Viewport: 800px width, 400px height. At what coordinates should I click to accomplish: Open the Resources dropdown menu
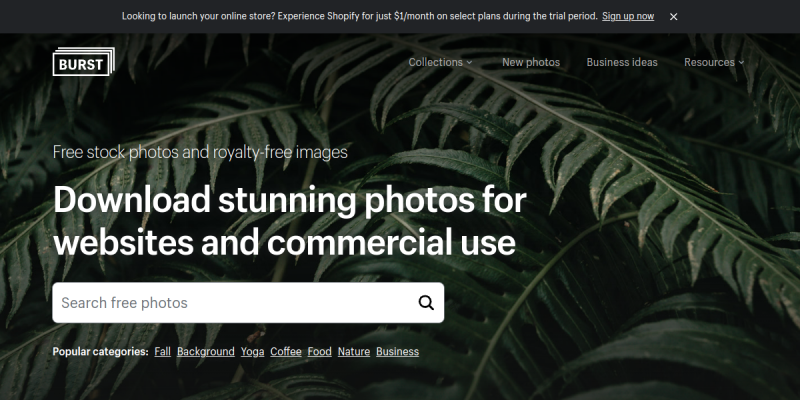click(714, 62)
